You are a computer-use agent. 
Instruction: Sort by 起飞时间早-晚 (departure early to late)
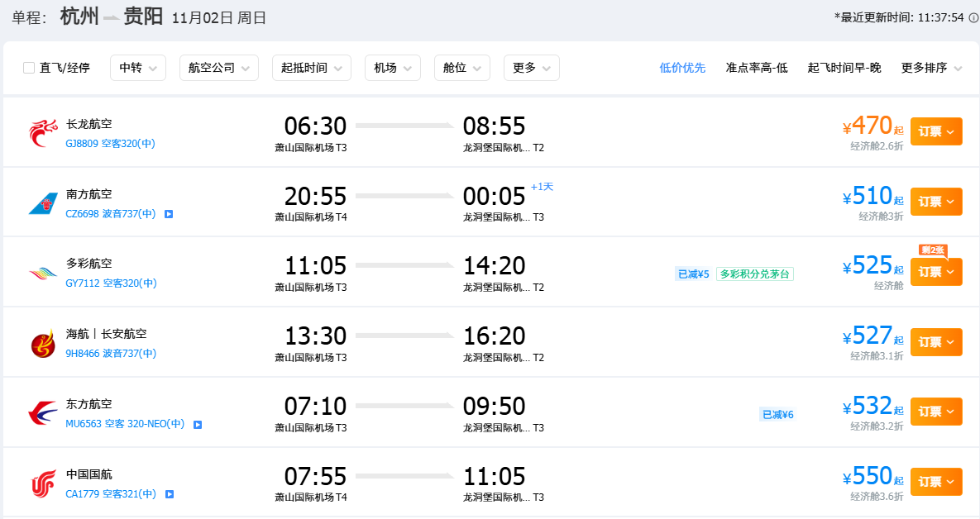point(844,68)
